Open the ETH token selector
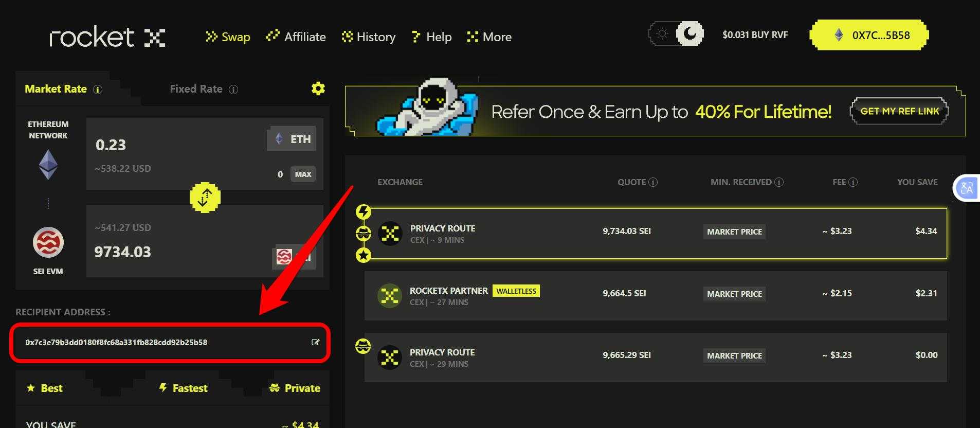The image size is (980, 428). (292, 139)
